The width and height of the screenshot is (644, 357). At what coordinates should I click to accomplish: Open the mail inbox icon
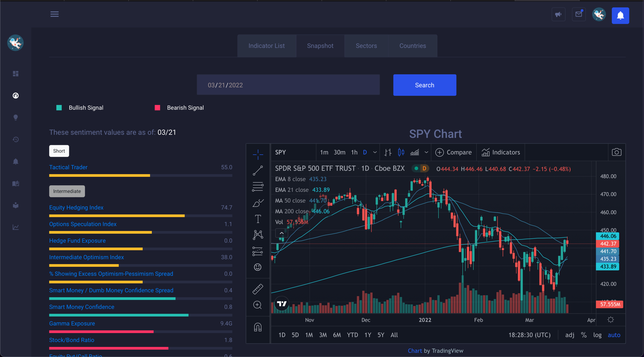click(x=579, y=14)
